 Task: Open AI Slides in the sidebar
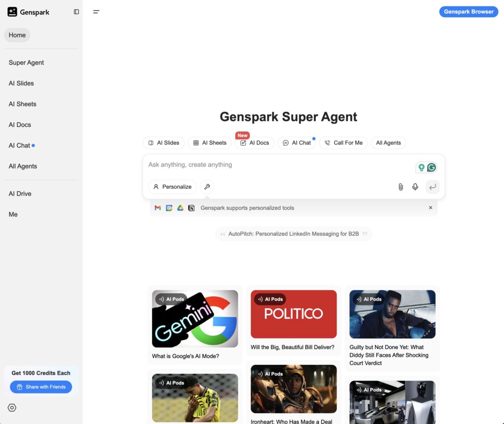pyautogui.click(x=21, y=83)
